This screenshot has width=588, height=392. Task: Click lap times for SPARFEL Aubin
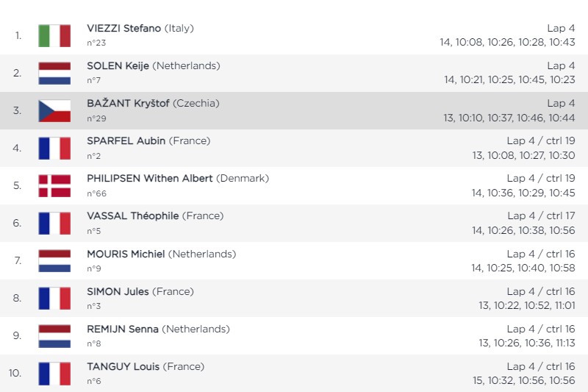523,155
